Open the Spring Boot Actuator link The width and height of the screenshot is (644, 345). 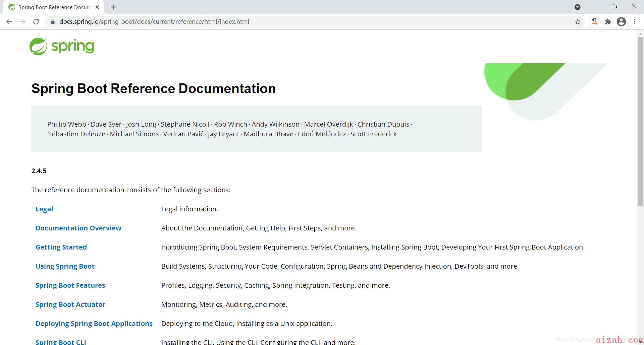tap(70, 304)
